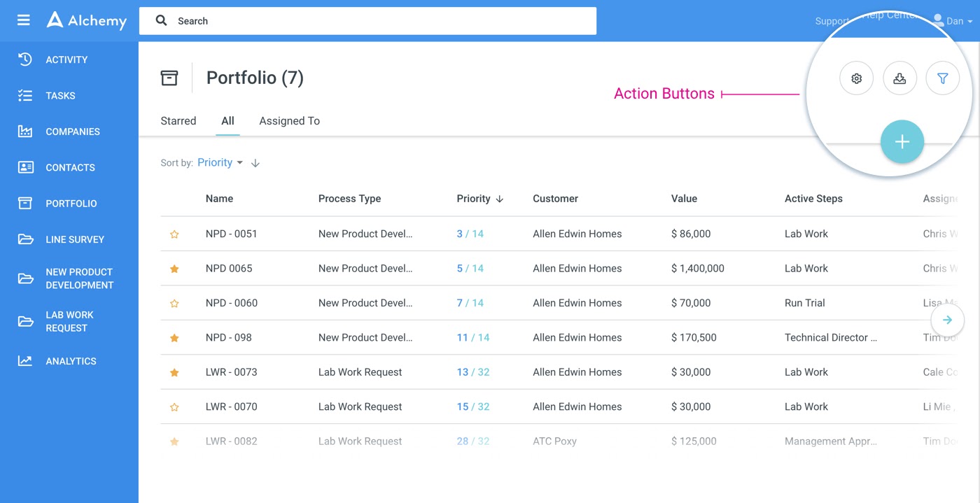Click the Support link
The width and height of the screenshot is (980, 503).
(x=832, y=21)
